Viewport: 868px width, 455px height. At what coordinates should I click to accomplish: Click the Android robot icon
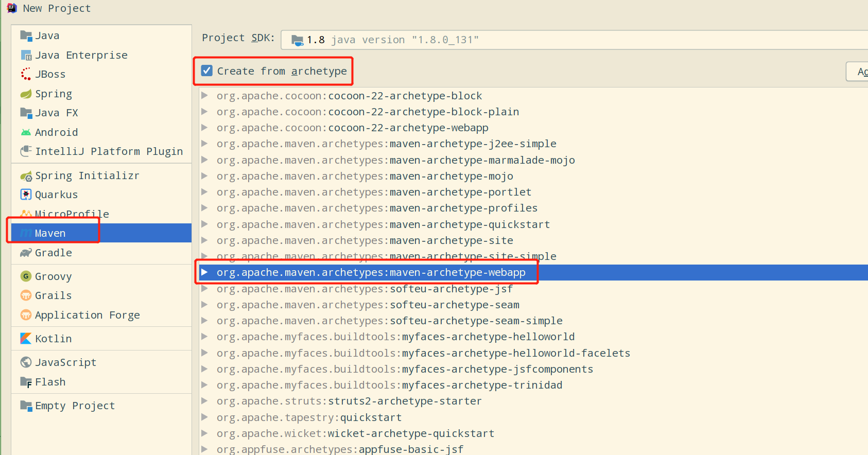(26, 132)
